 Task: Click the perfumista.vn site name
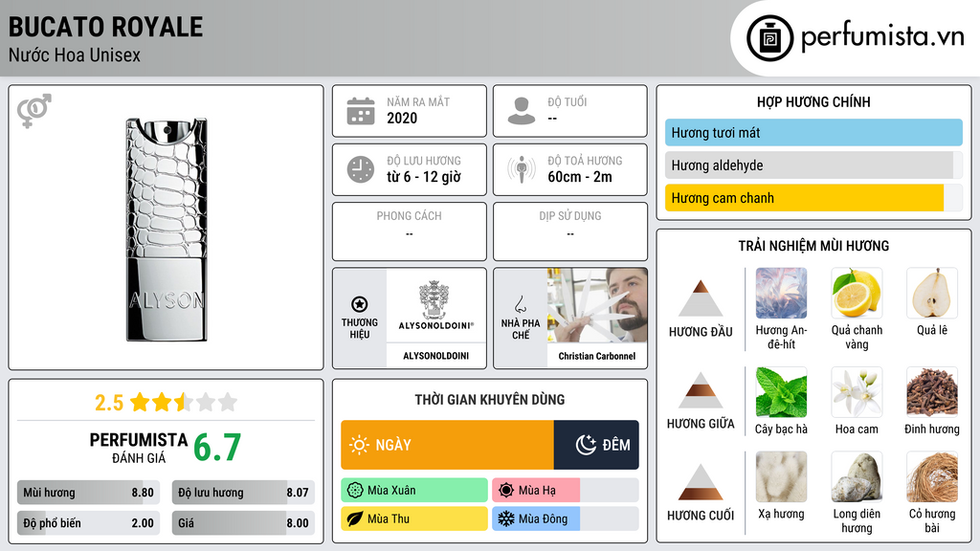coord(882,37)
